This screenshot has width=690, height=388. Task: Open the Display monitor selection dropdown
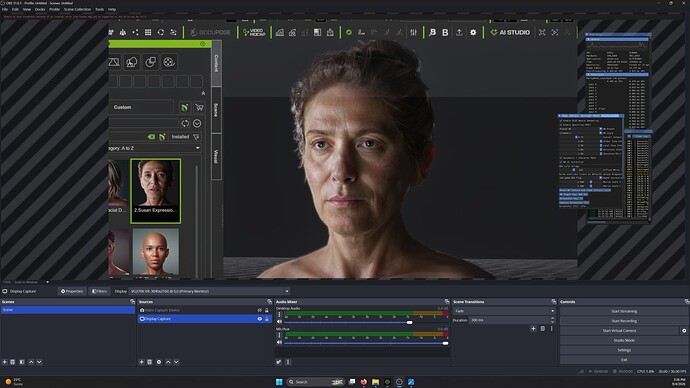[209, 291]
